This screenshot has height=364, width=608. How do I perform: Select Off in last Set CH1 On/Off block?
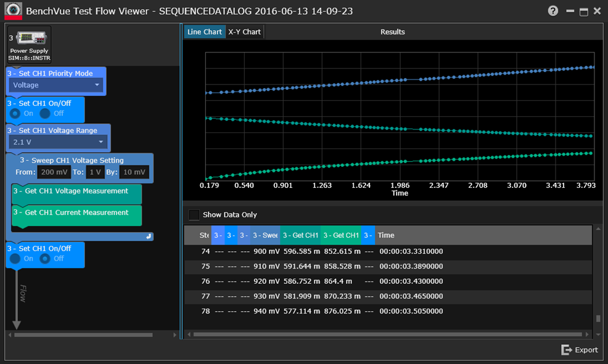pyautogui.click(x=45, y=259)
